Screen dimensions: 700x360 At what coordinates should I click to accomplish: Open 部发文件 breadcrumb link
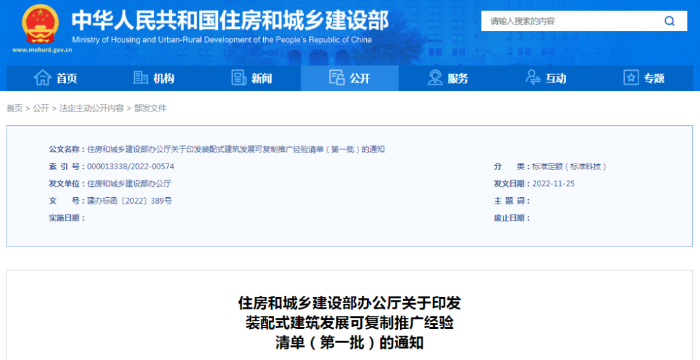tap(150, 108)
